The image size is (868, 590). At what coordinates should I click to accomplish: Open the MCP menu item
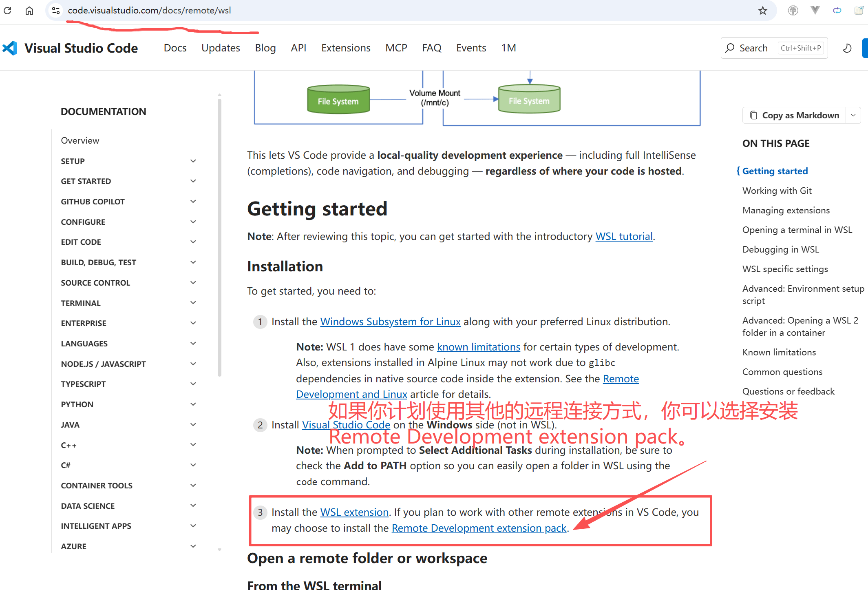coord(396,48)
